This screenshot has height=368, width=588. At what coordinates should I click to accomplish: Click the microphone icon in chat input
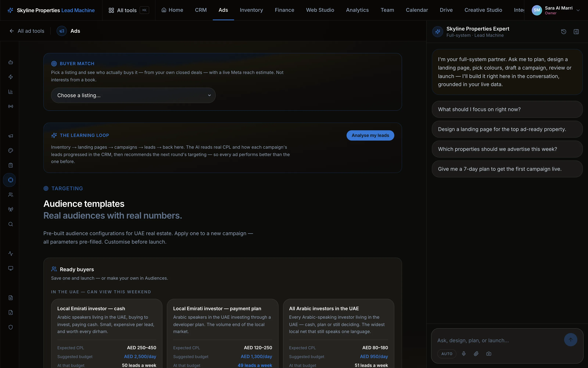click(464, 354)
